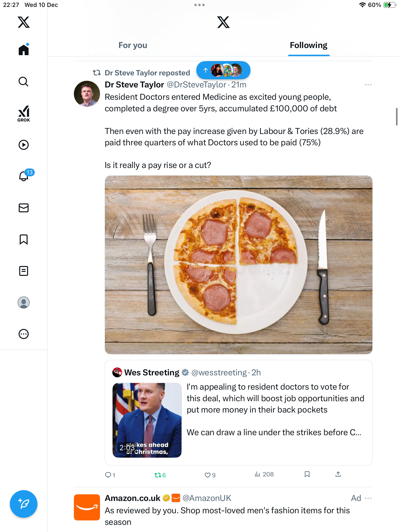Screen dimensions: 399x532
Task: Play Wes Streeting's video thumbnail
Action: coord(147,420)
